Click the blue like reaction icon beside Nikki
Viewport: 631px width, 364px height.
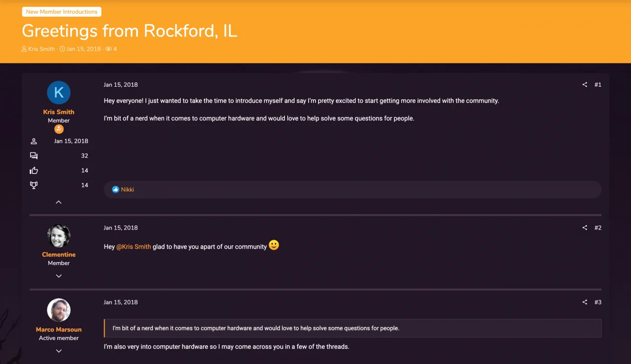115,190
